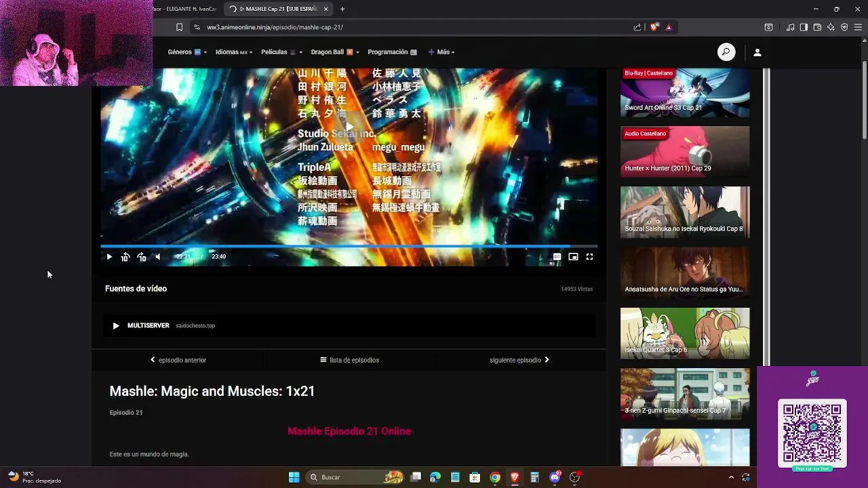The width and height of the screenshot is (868, 488).
Task: Open the media control music note icon
Action: pyautogui.click(x=790, y=27)
